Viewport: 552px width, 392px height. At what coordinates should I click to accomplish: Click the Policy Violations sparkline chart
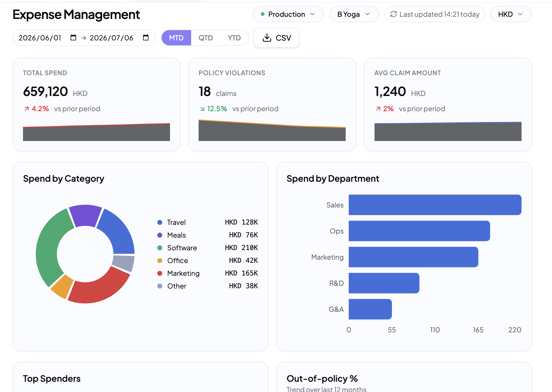[x=272, y=130]
